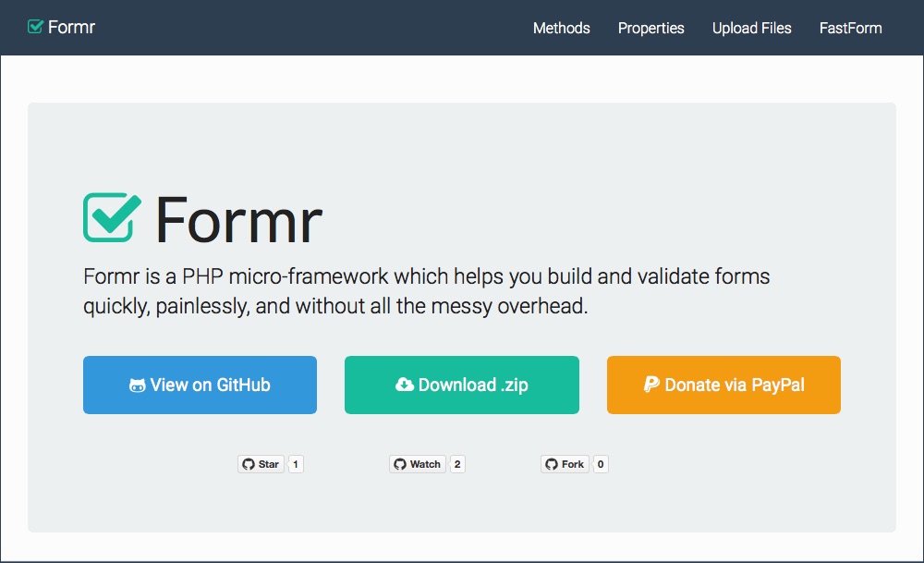924x563 pixels.
Task: Click the Download .zip button
Action: (462, 385)
